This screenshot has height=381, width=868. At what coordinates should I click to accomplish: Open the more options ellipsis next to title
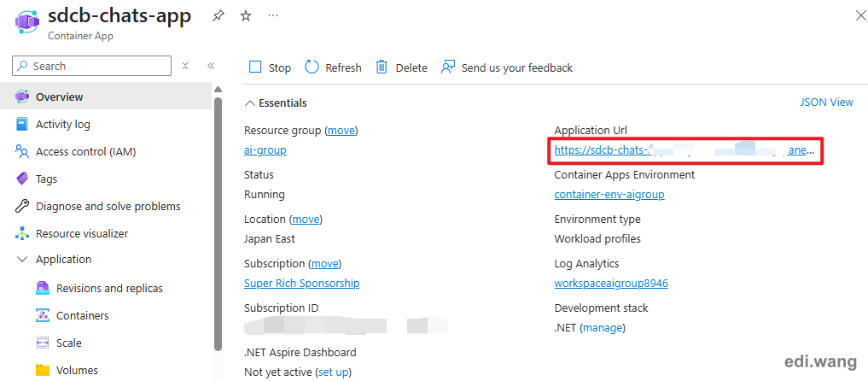[273, 16]
